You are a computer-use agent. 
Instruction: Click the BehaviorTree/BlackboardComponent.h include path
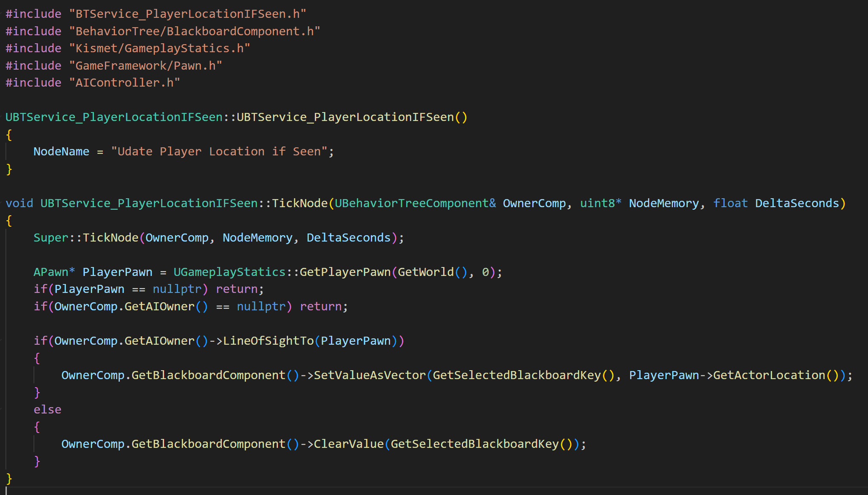[194, 31]
